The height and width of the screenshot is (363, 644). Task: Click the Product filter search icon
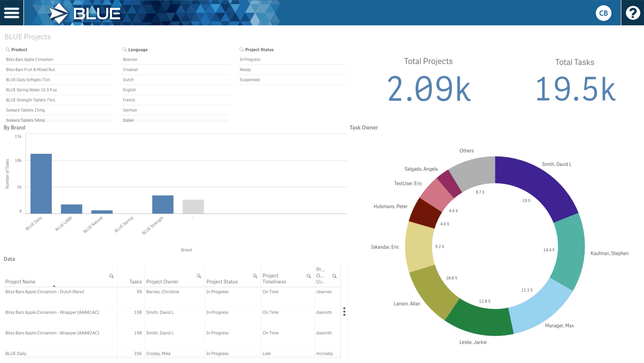click(8, 49)
